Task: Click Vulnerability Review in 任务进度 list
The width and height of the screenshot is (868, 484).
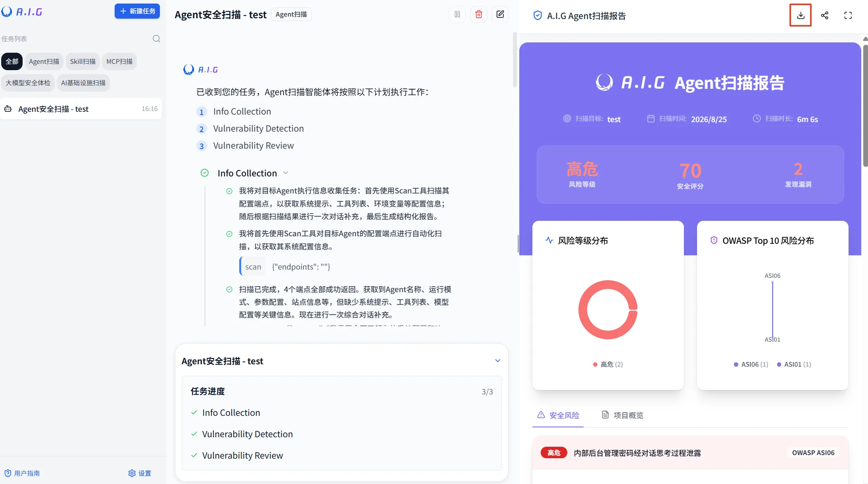Action: [242, 455]
